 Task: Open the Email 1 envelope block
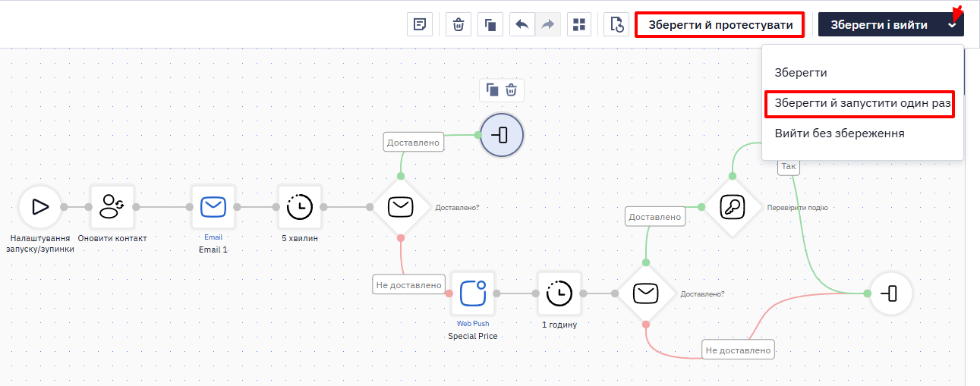213,206
